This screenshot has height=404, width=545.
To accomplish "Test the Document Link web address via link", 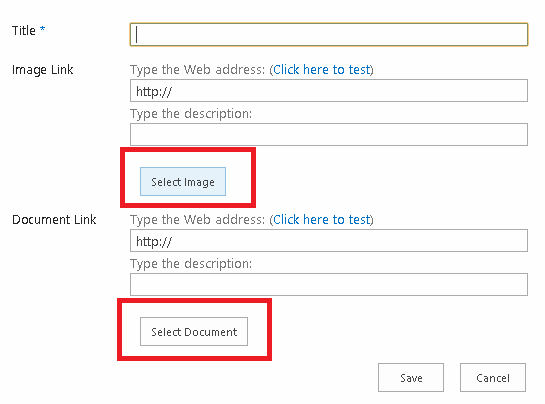I will [x=321, y=220].
